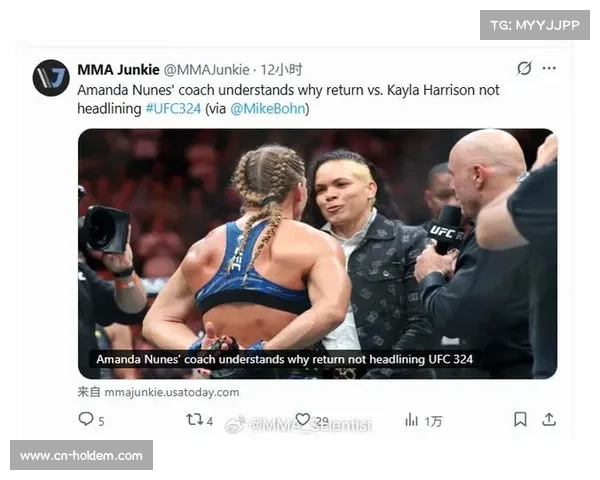Click the www.cn-holdem.com watermark banner
600x480 pixels.
pyautogui.click(x=82, y=455)
